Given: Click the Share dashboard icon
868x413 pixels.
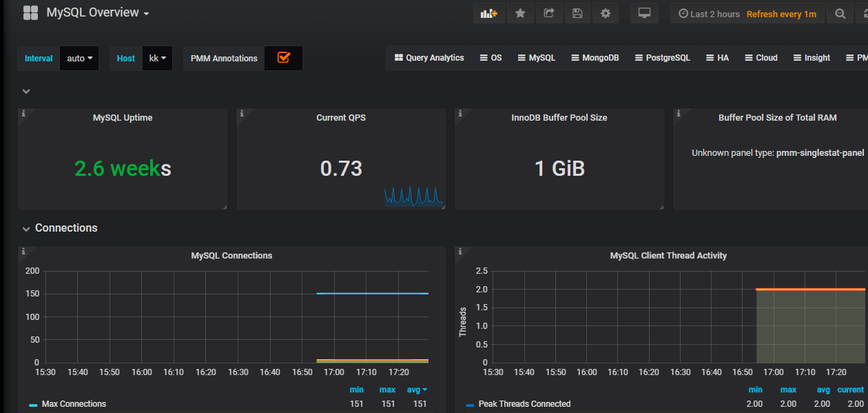Looking at the screenshot, I should coord(549,14).
